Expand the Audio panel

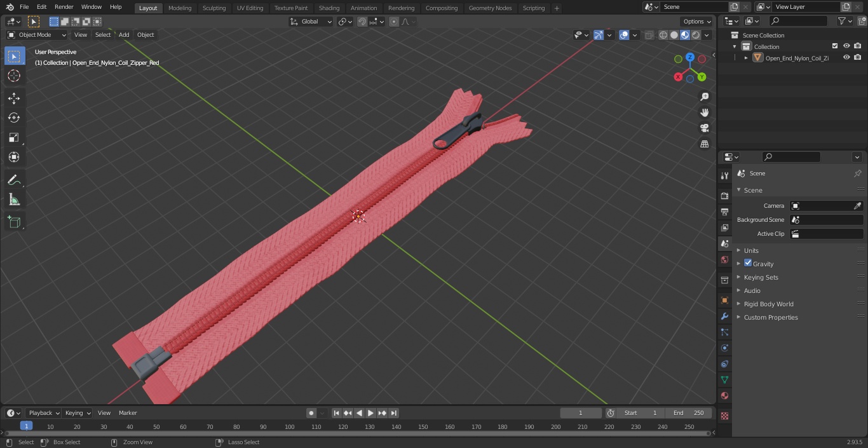click(752, 290)
